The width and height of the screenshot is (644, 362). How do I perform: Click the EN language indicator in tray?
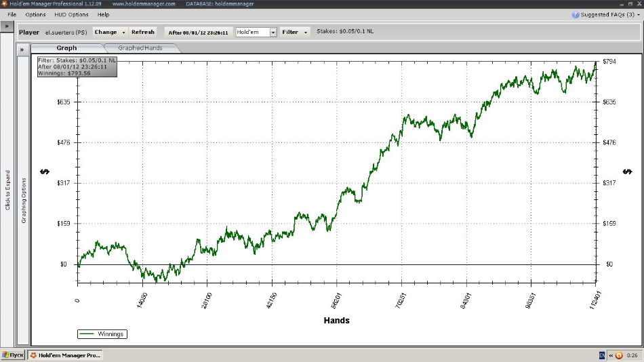[602, 355]
